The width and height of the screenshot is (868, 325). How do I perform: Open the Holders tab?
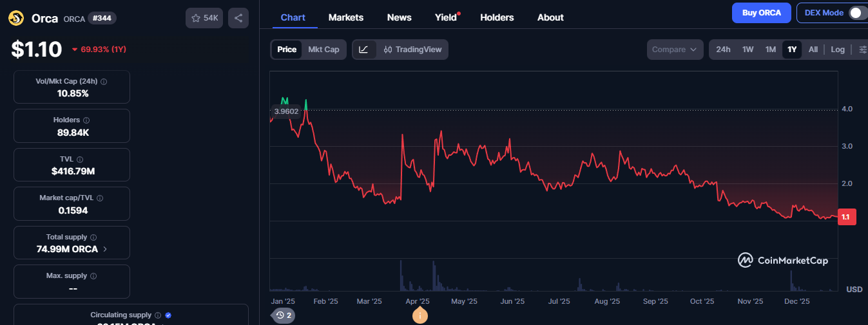coord(497,17)
